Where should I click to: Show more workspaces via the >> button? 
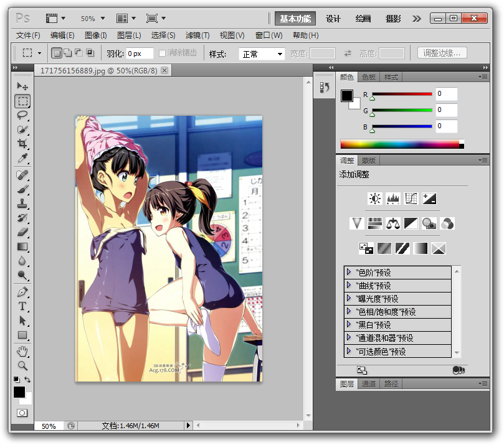417,19
